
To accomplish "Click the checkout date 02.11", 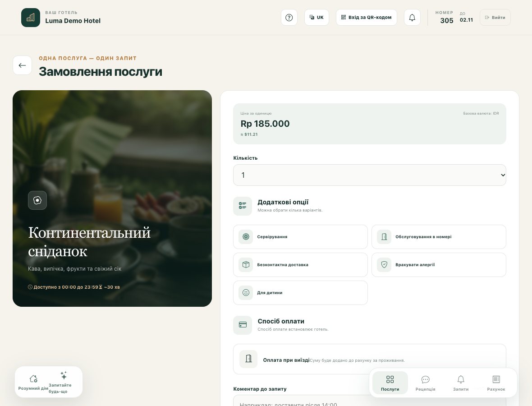I will click(466, 20).
